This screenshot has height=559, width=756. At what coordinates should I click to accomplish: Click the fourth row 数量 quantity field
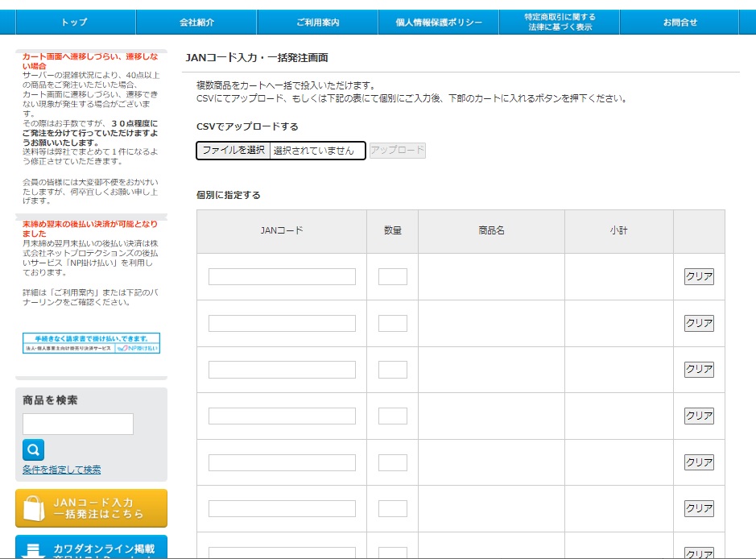click(392, 416)
